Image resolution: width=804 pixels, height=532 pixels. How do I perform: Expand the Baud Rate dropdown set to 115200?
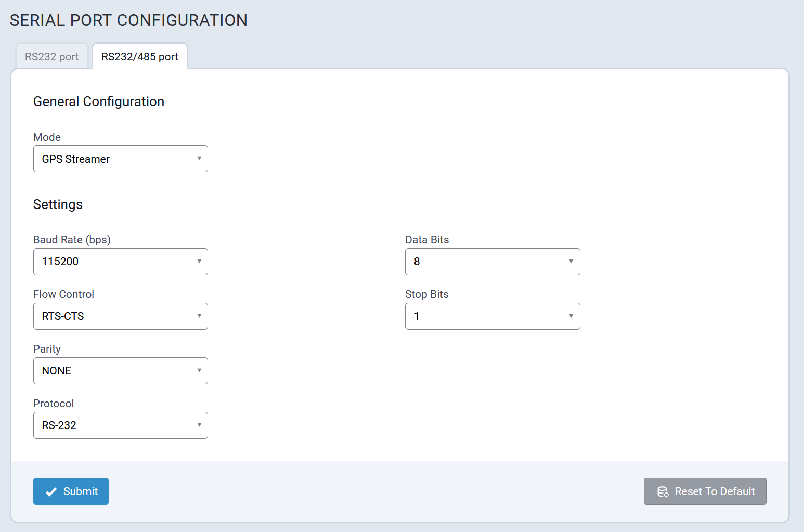(x=121, y=262)
